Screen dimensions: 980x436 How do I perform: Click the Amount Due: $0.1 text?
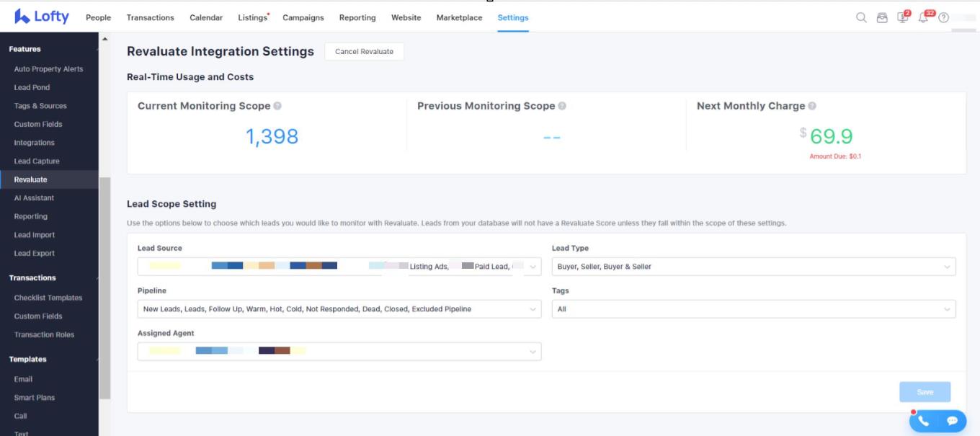(x=835, y=156)
